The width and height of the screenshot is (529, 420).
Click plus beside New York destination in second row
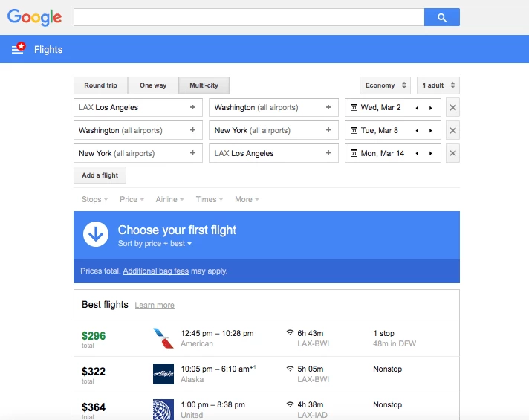point(328,130)
